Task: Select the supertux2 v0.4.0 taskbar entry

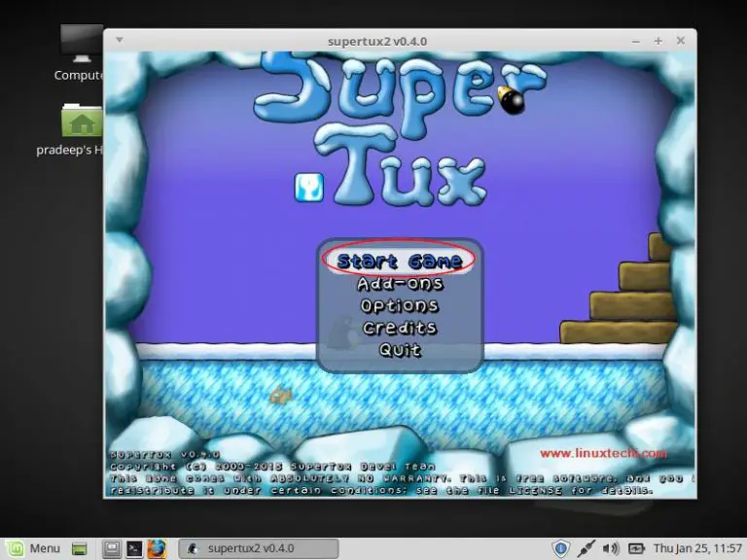Action: coord(259,548)
